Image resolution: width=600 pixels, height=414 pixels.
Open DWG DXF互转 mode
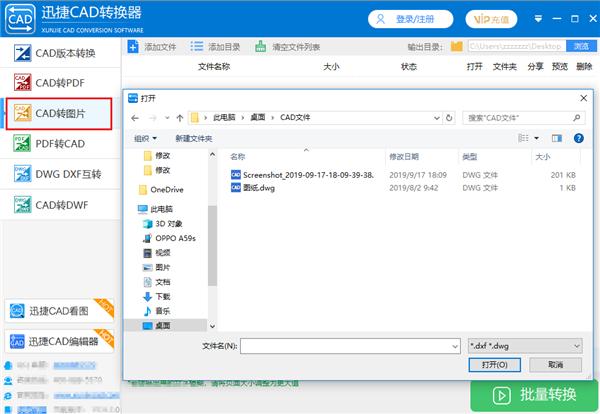click(60, 174)
